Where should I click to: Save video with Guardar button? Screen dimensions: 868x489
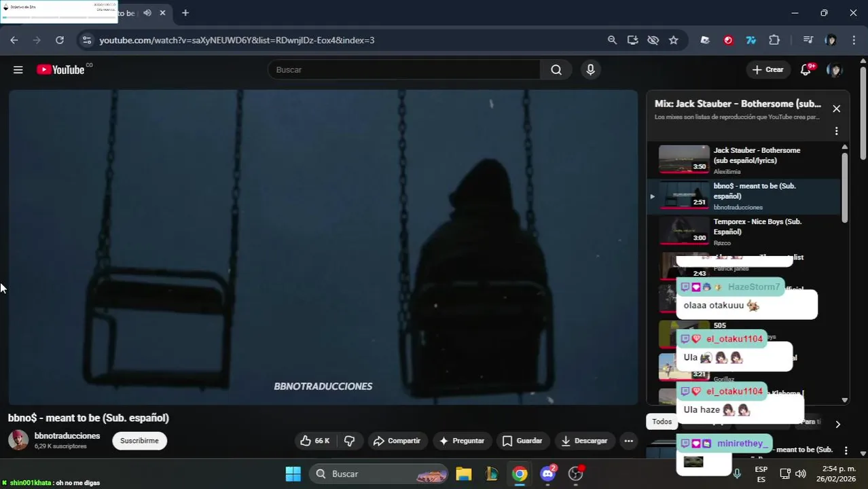click(x=522, y=441)
